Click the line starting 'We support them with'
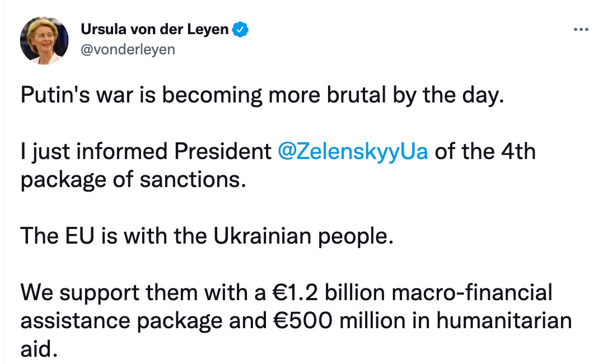This screenshot has width=598, height=364. coord(287,293)
